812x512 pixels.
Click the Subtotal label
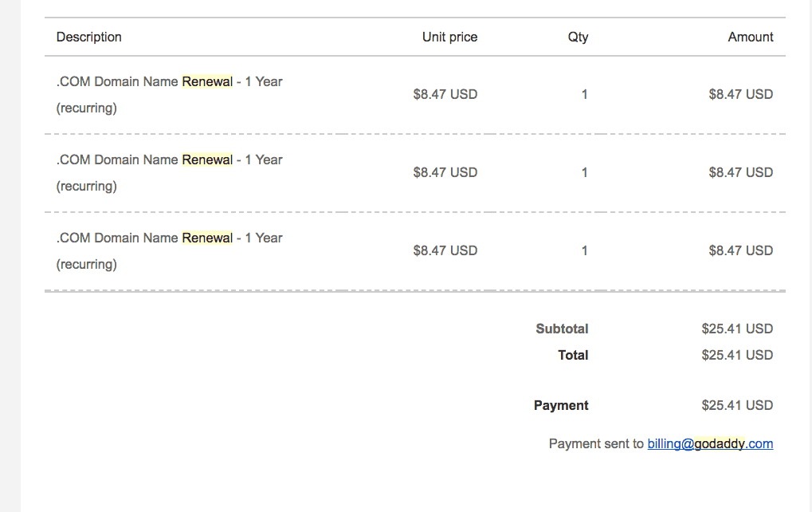pyautogui.click(x=562, y=329)
